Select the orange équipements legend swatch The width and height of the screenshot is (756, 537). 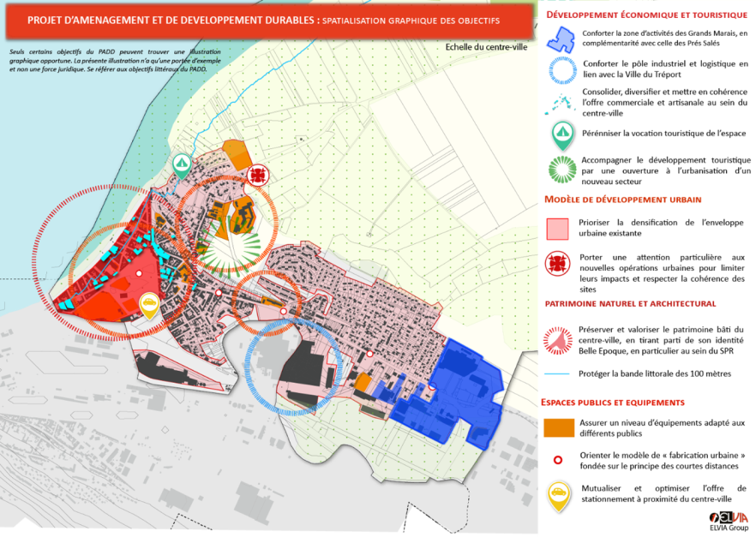pos(559,428)
